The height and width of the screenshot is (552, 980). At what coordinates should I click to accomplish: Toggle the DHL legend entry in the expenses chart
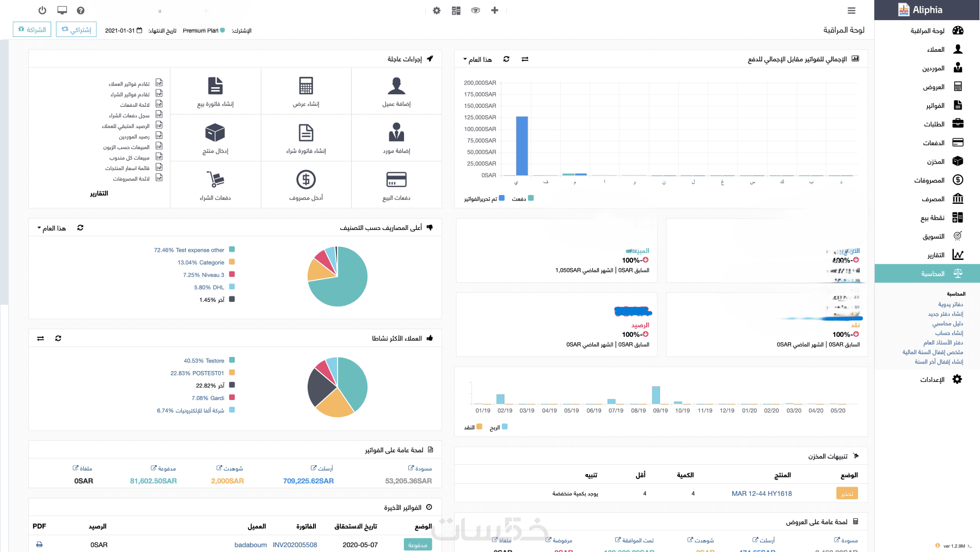(x=215, y=287)
